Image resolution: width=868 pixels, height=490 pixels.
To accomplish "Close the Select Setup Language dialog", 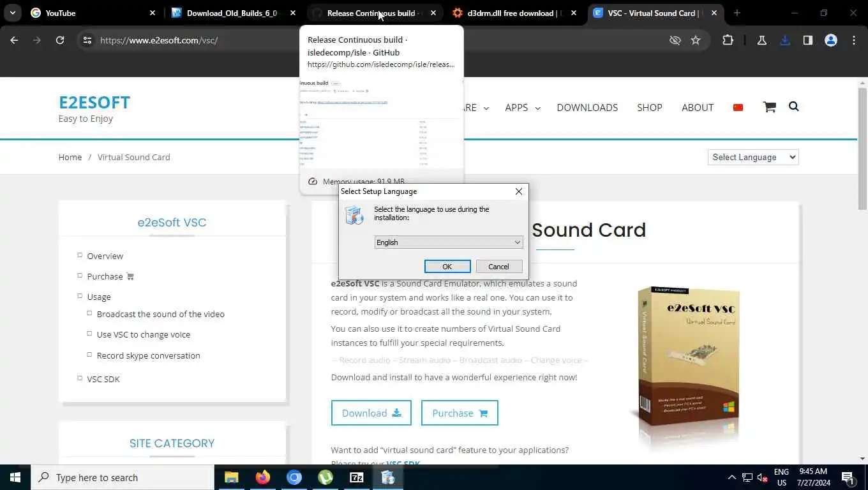I will pyautogui.click(x=519, y=191).
